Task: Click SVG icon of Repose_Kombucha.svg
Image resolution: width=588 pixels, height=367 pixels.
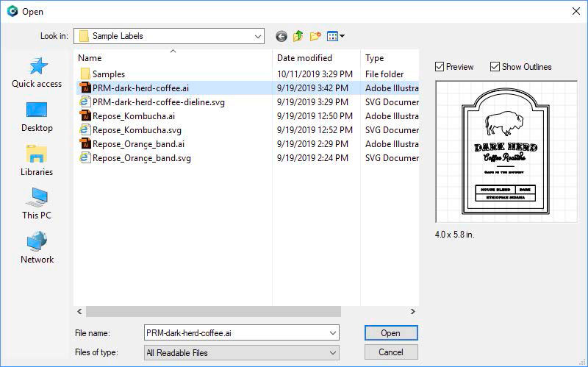Action: [85, 130]
